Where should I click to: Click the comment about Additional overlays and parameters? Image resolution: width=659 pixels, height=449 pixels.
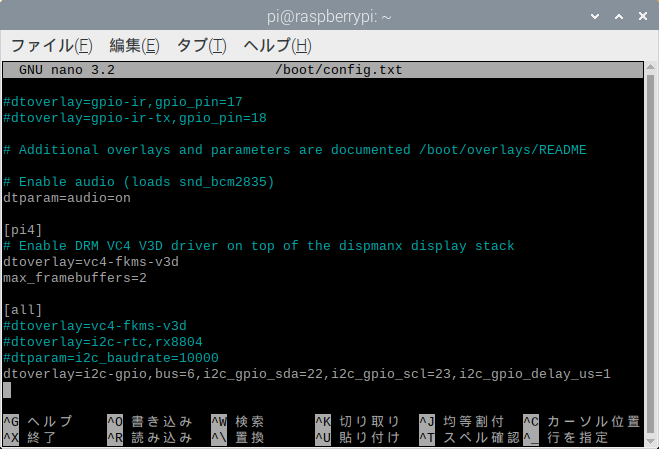pyautogui.click(x=295, y=150)
